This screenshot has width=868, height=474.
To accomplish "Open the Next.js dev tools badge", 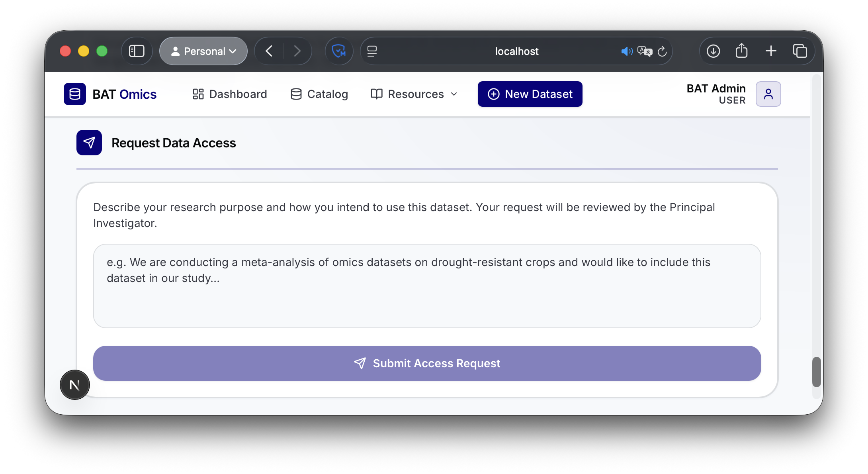I will 75,385.
